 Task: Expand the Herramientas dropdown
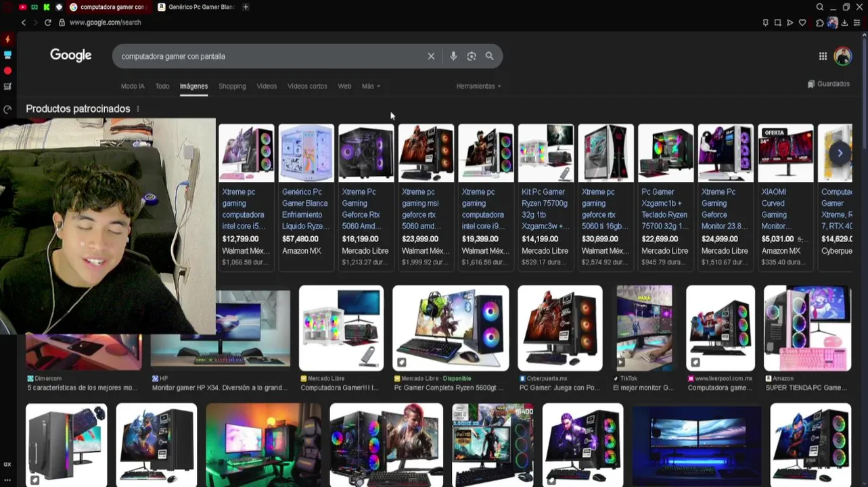(478, 86)
